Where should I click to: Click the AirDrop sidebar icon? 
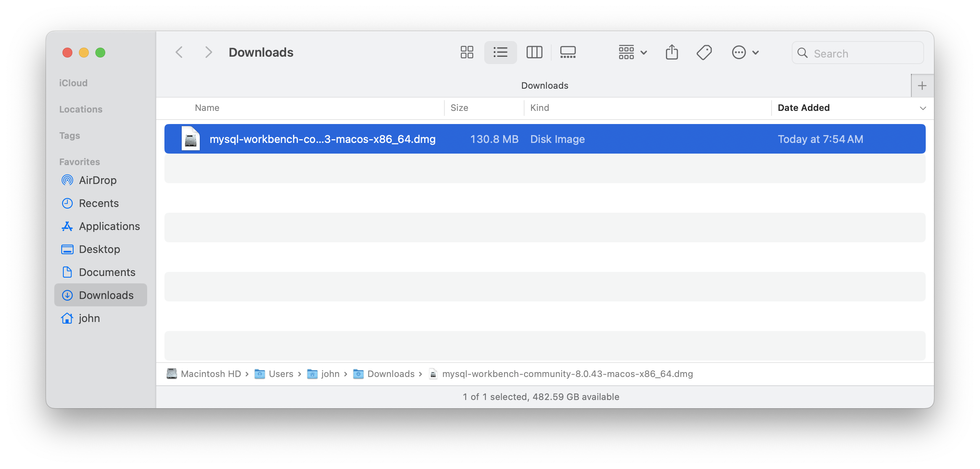tap(67, 180)
